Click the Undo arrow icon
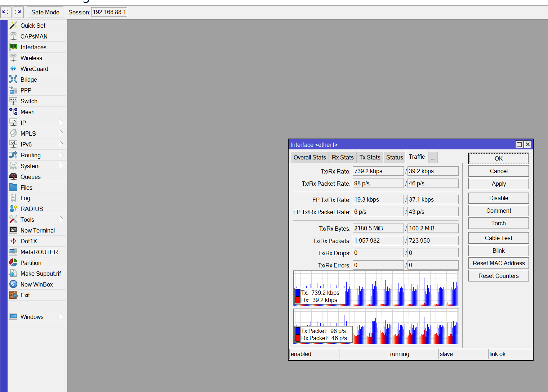The height and width of the screenshot is (392, 548). click(x=5, y=12)
